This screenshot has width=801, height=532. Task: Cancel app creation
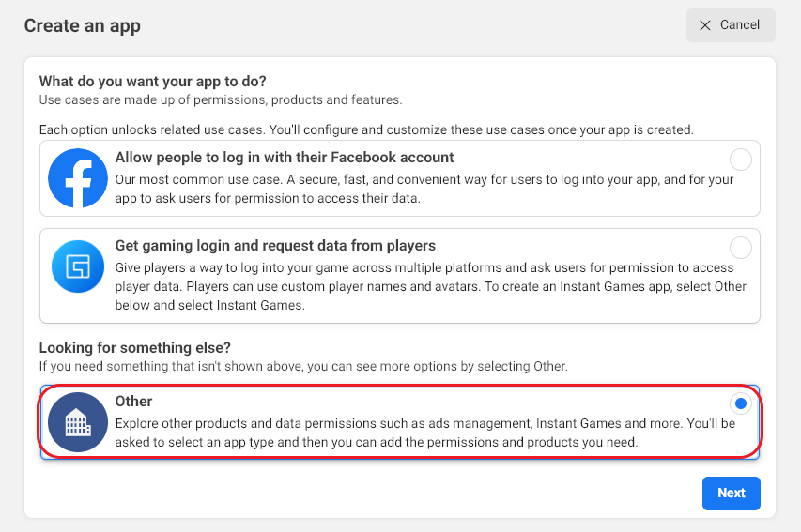coord(731,25)
